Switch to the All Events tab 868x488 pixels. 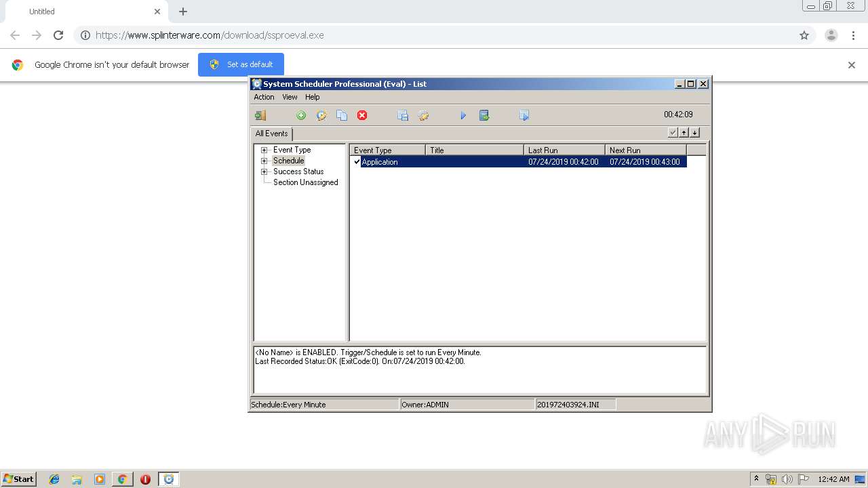tap(272, 134)
